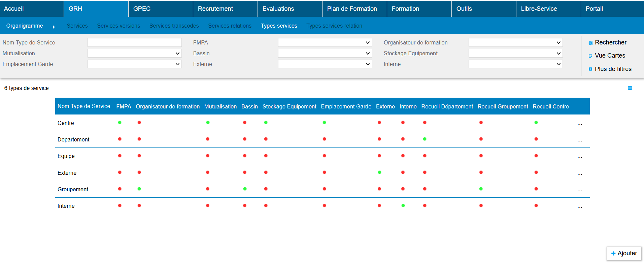Sort by Nom Type de Service header
644x263 pixels.
84,106
